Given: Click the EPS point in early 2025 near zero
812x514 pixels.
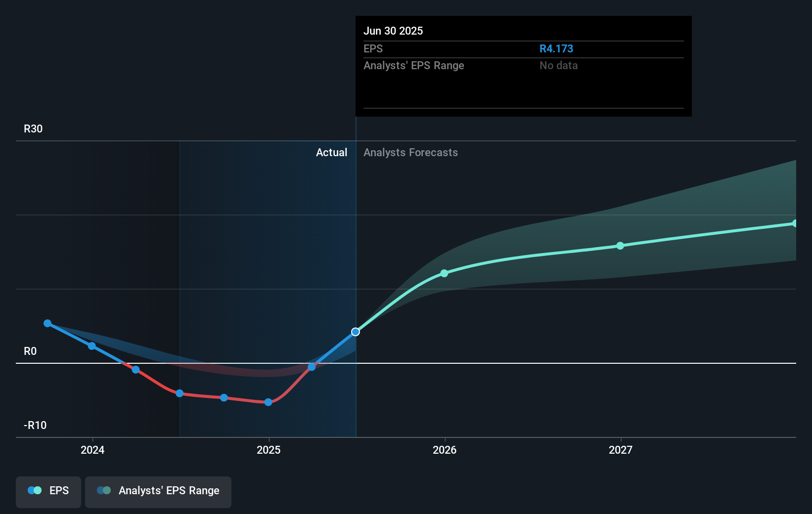Looking at the screenshot, I should coord(312,367).
